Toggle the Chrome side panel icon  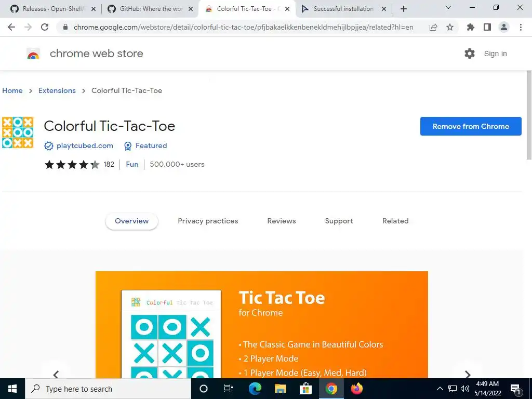[x=487, y=27]
